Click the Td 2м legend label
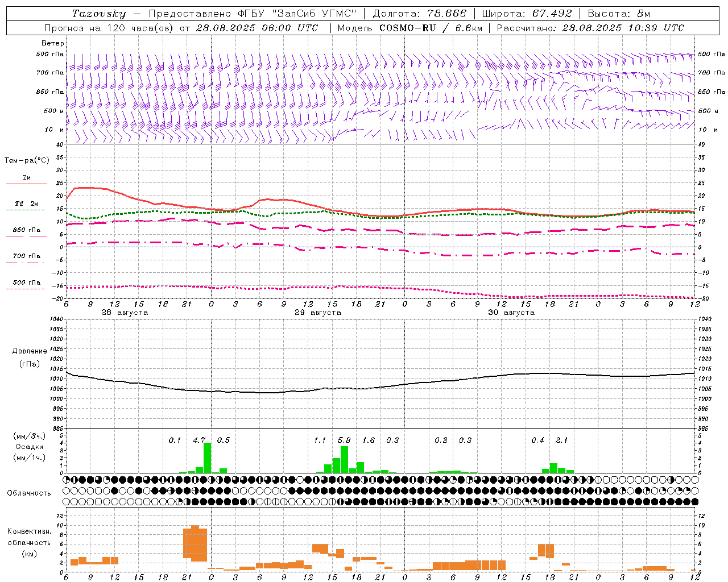The image size is (728, 582). click(x=26, y=203)
